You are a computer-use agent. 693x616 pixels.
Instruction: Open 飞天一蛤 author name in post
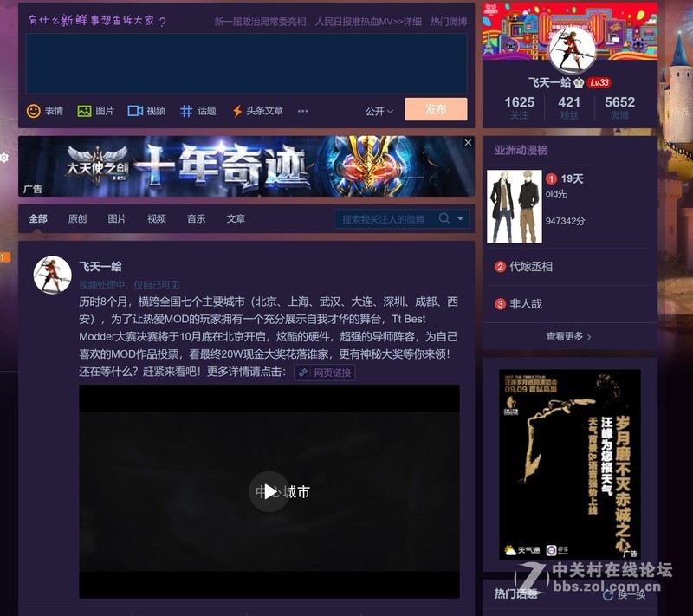100,267
